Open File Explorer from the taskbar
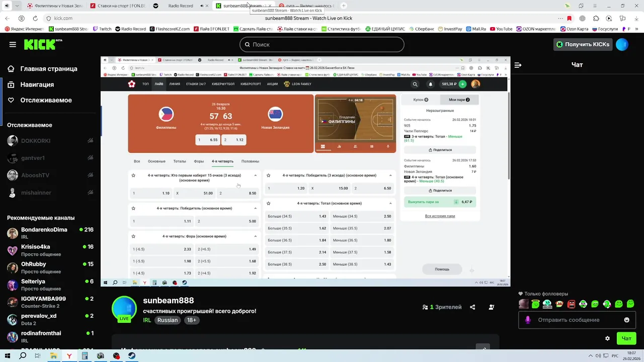This screenshot has height=362, width=644. coord(53,355)
